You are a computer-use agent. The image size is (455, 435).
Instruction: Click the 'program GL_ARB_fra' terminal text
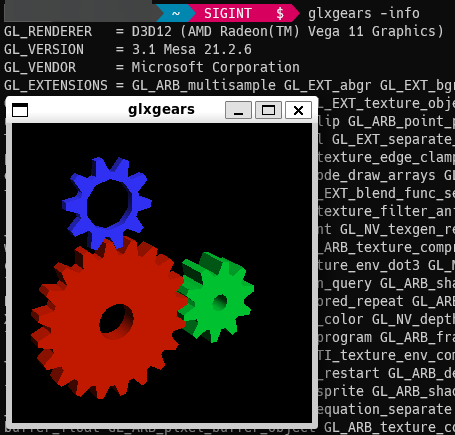pos(386,337)
